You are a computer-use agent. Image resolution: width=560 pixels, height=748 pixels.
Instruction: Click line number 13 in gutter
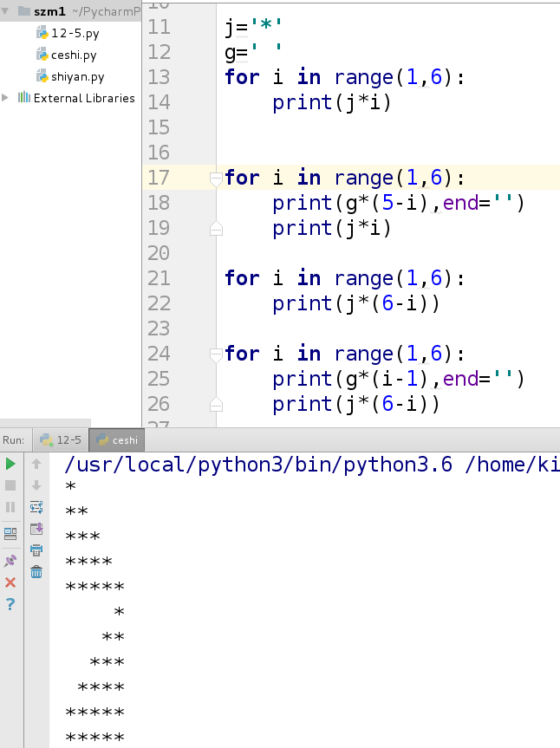(x=159, y=77)
